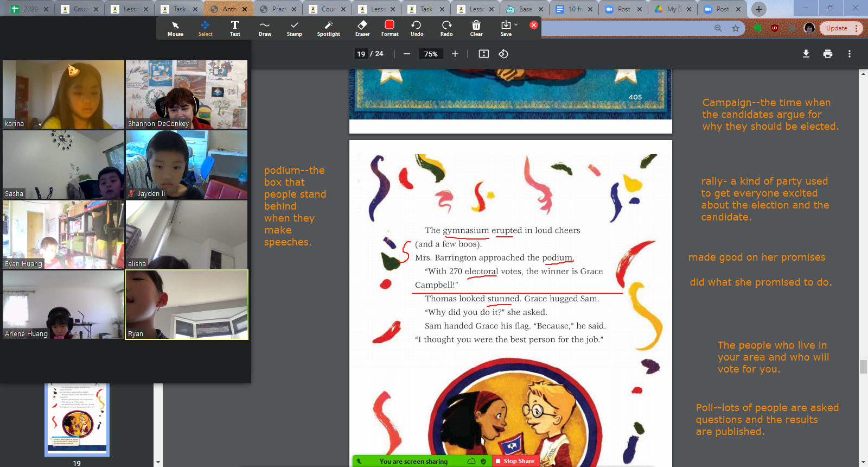
Task: Choose the Text annotation tool
Action: (235, 29)
